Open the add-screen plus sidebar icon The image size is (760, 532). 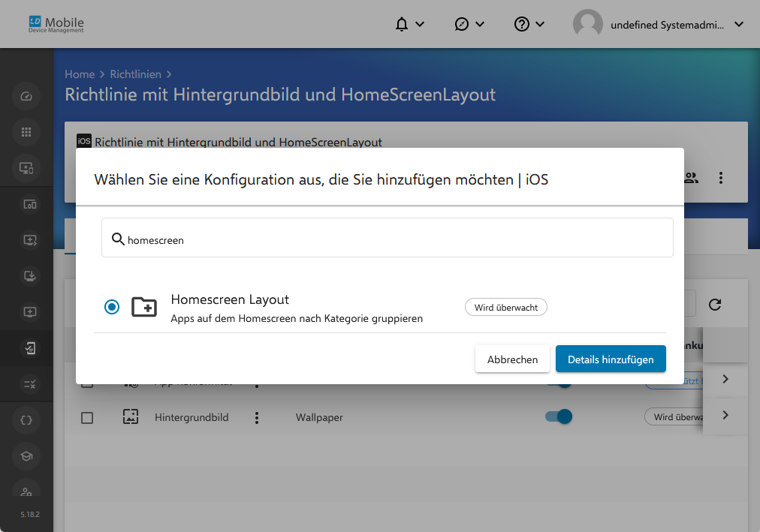click(30, 312)
